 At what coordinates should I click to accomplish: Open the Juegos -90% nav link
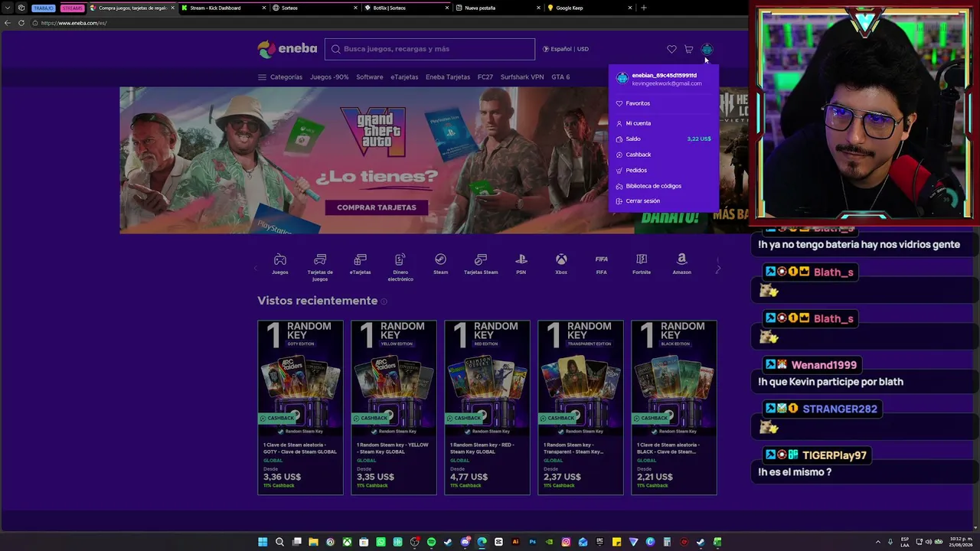329,77
